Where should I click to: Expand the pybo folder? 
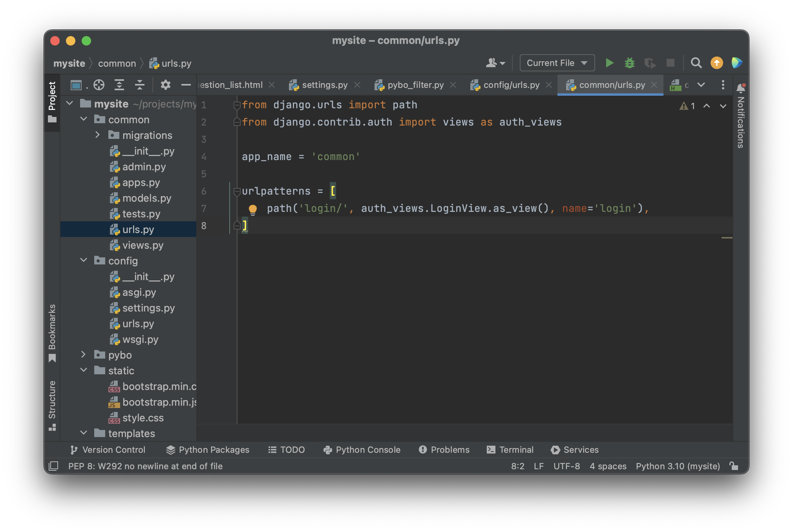click(83, 355)
